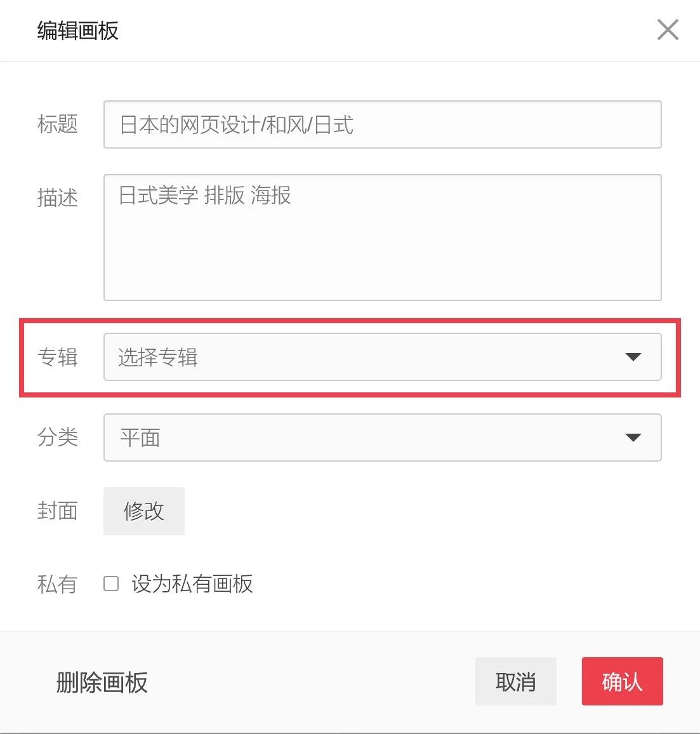This screenshot has height=734, width=700.
Task: Click the 描述 field label
Action: tap(58, 197)
